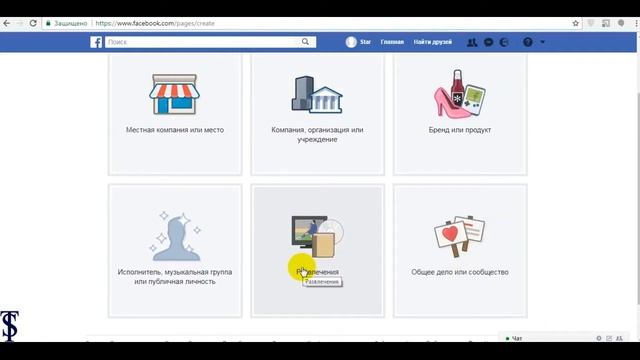Open the Star profile avatar
The width and height of the screenshot is (640, 360).
(x=351, y=42)
